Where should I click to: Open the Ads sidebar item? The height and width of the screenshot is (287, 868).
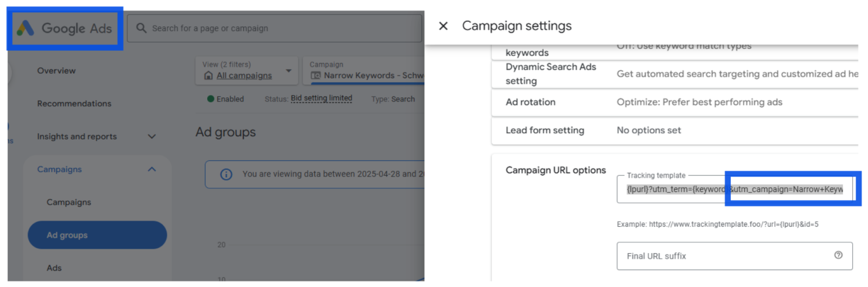pyautogui.click(x=54, y=268)
